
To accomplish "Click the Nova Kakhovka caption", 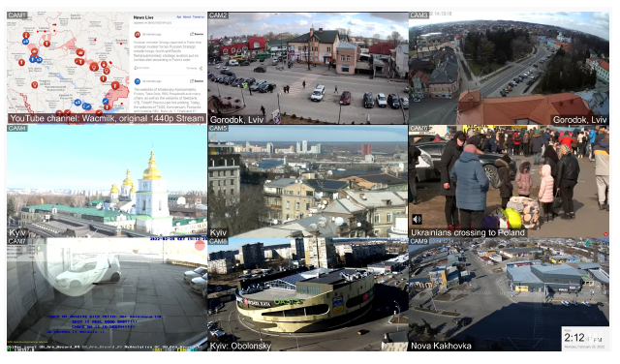I will coord(441,347).
